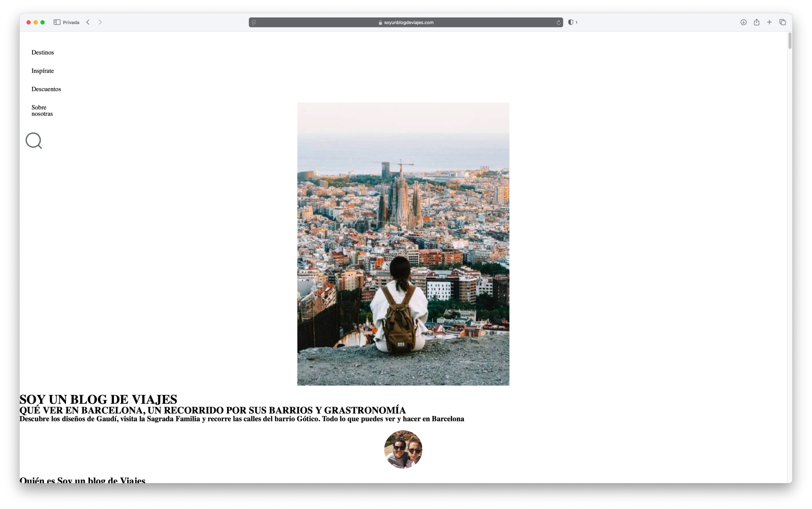Add a new tab with plus icon

coord(769,22)
